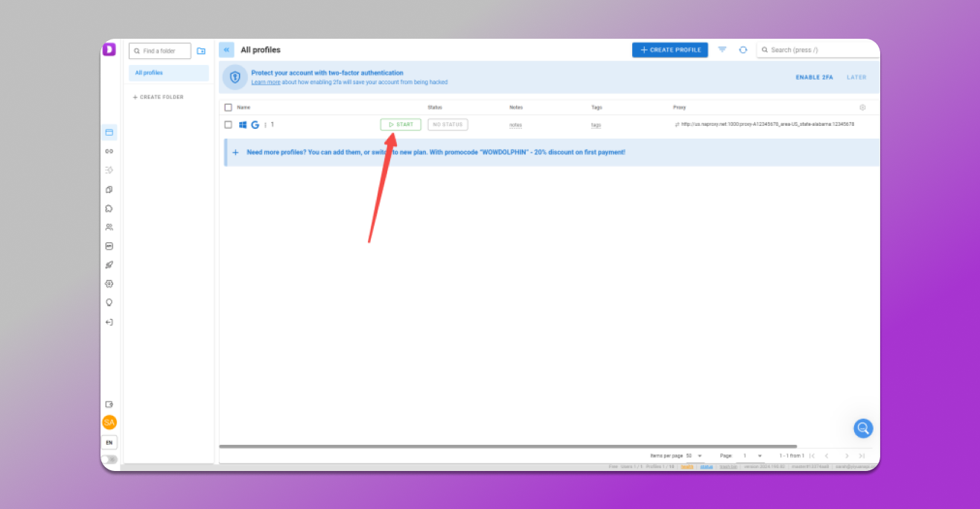Click the two-factor shield icon

click(x=235, y=77)
